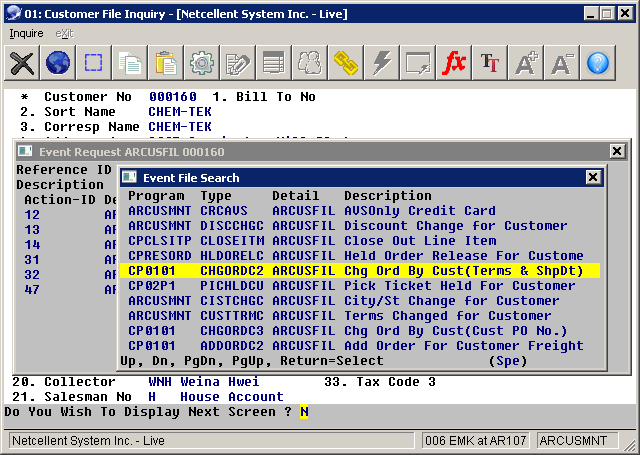The image size is (640, 455).
Task: Open the Inquire menu
Action: (x=27, y=33)
